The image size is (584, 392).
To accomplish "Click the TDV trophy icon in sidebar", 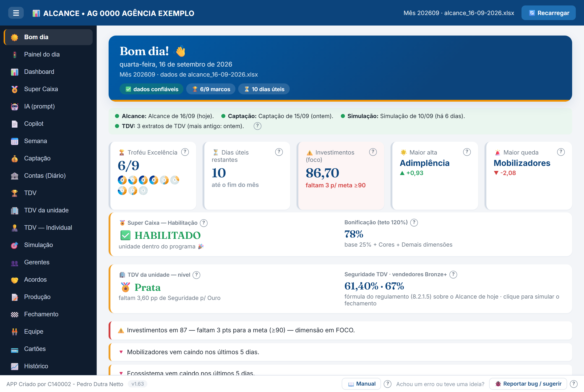I will [15, 193].
